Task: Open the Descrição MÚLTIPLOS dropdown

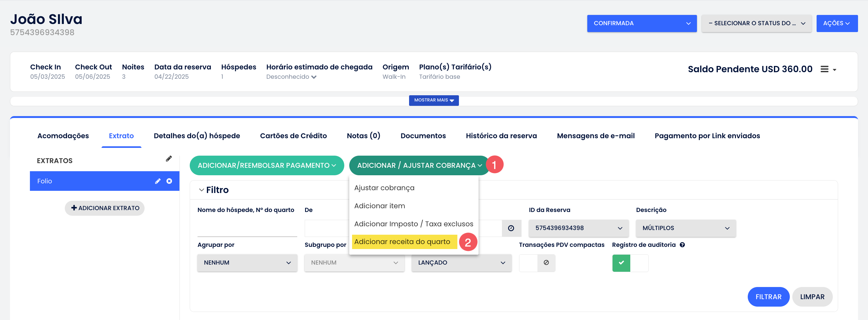Action: [685, 228]
